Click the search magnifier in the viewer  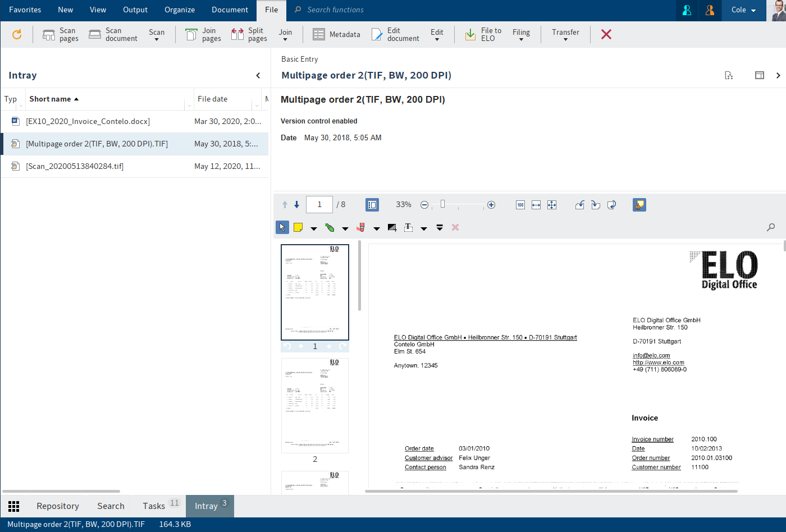pos(771,227)
